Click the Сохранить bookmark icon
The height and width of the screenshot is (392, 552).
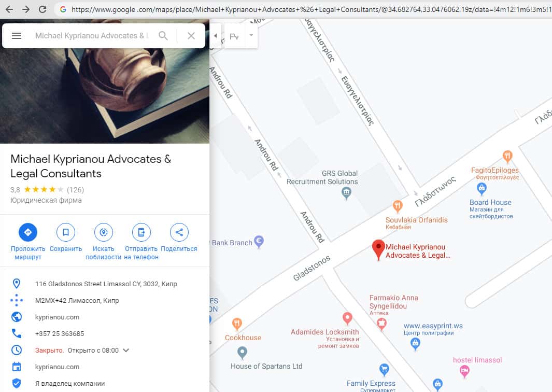coord(66,232)
